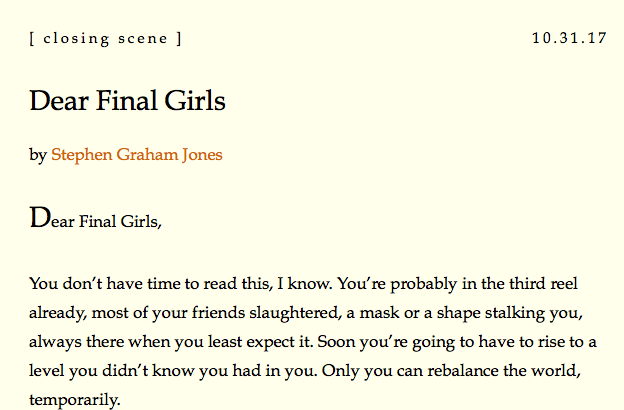
Task: Click the large drop cap "D"
Action: (x=39, y=218)
